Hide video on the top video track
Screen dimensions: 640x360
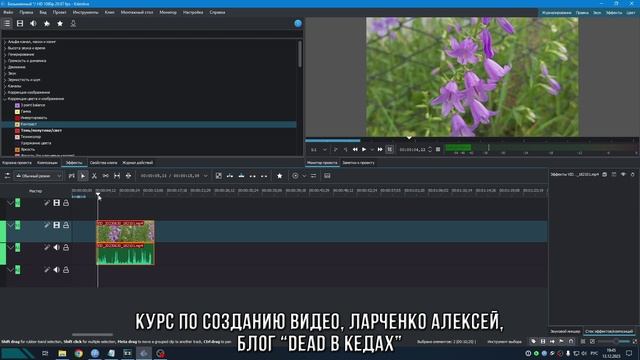click(x=56, y=203)
